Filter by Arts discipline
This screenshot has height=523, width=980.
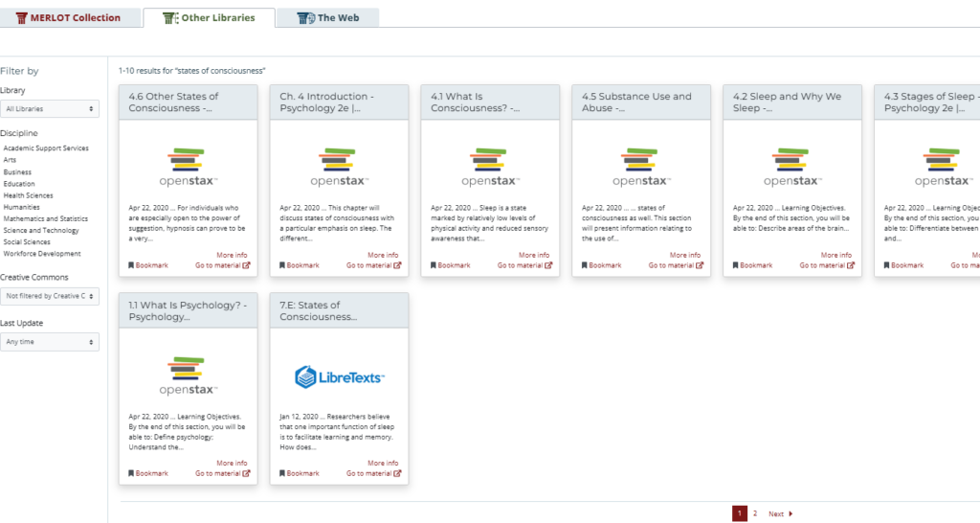(10, 160)
